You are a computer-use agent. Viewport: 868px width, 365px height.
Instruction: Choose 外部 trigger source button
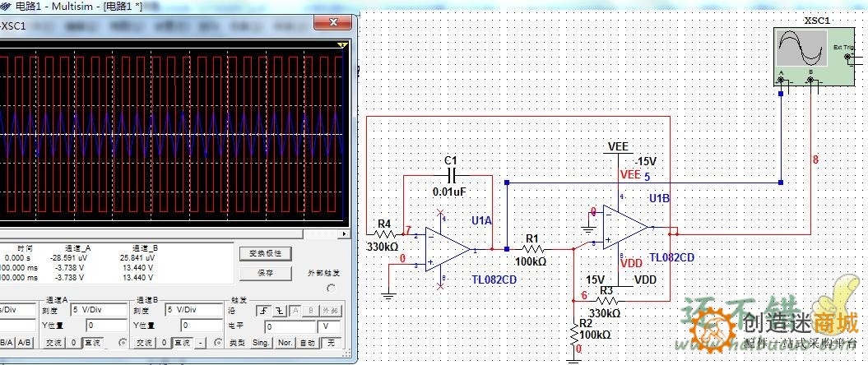331,311
